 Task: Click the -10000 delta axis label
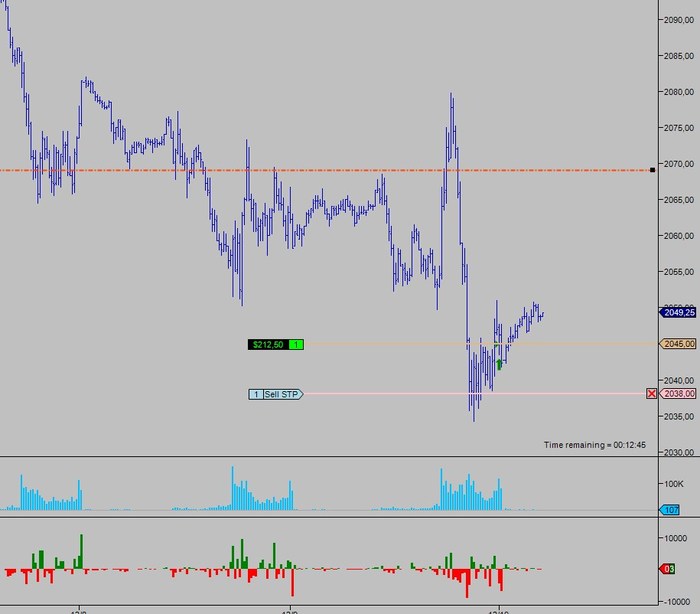click(675, 601)
